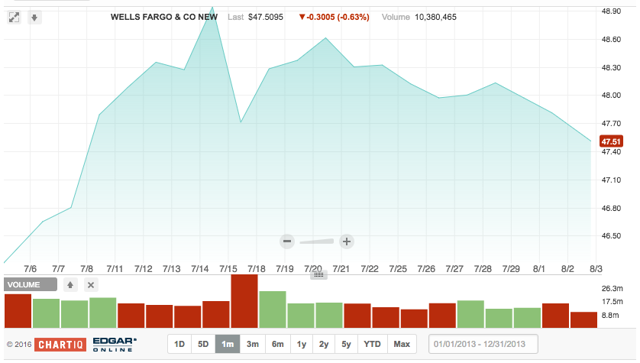The height and width of the screenshot is (363, 640).
Task: Open the ChartIQ logo link
Action: (60, 345)
